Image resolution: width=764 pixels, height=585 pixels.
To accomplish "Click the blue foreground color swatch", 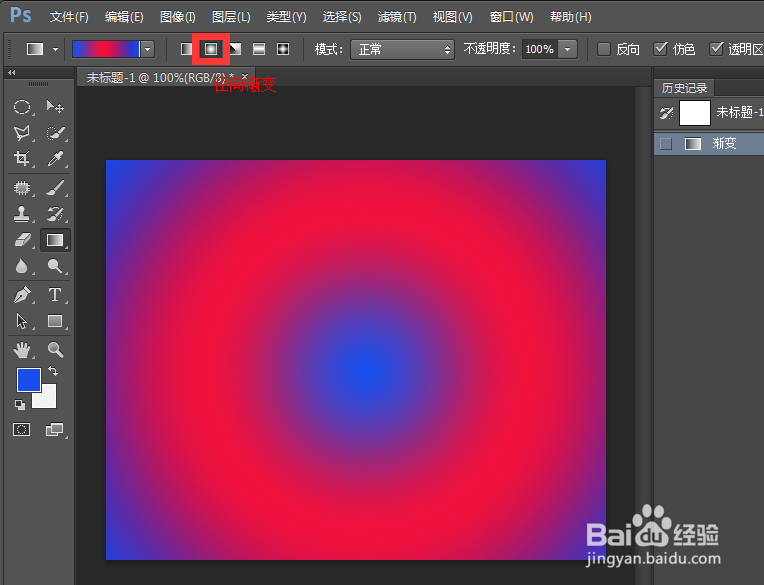I will tap(29, 380).
